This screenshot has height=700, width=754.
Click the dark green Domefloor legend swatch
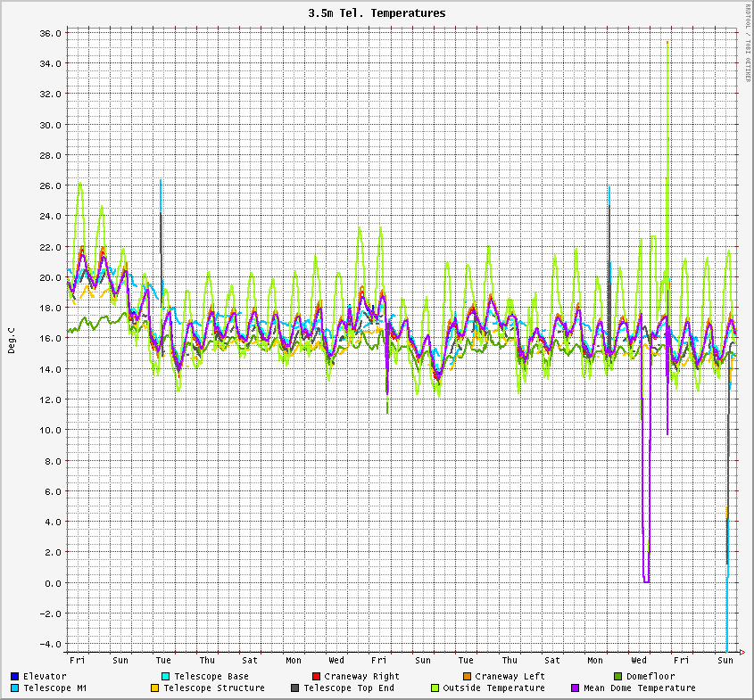pyautogui.click(x=617, y=676)
